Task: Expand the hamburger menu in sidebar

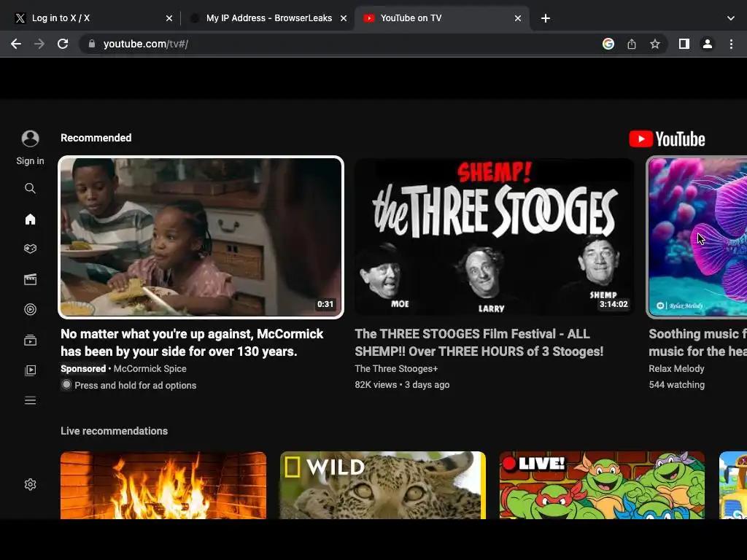Action: tap(30, 400)
